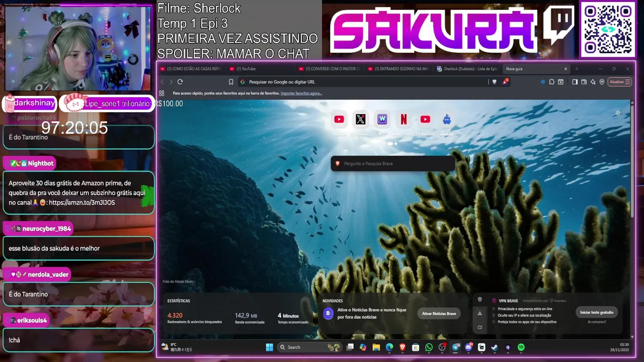Go back with the browser back arrow

(x=162, y=82)
